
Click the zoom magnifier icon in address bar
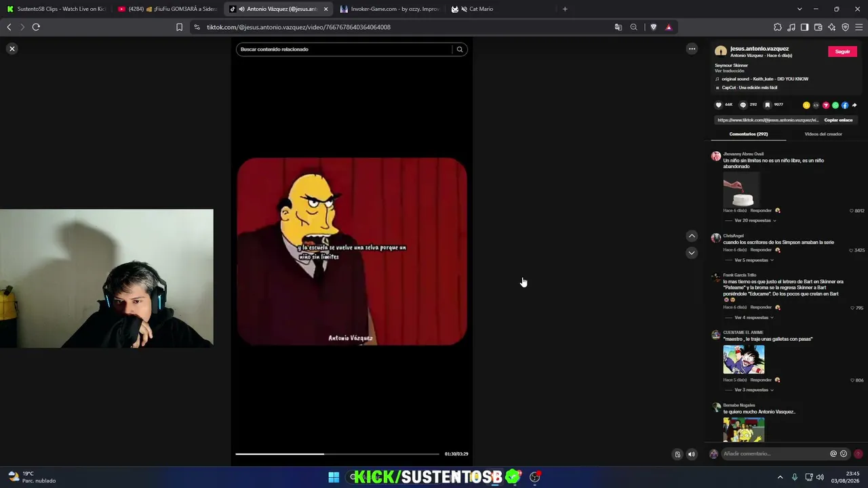tap(634, 27)
